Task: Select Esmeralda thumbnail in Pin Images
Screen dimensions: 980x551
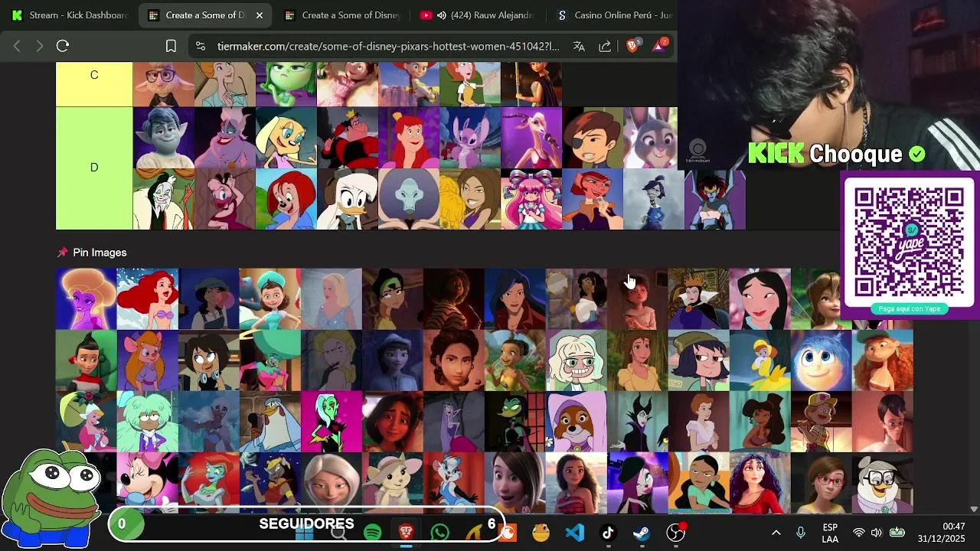Action: coord(577,298)
